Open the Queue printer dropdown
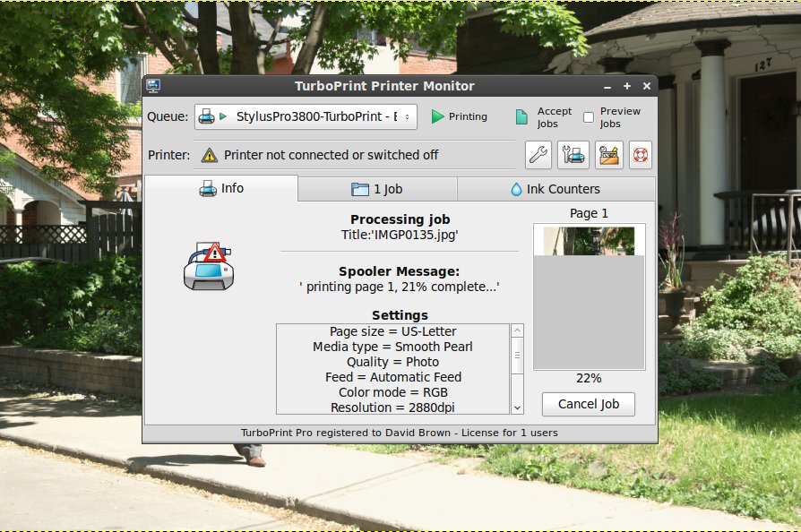The height and width of the screenshot is (532, 801). tap(306, 116)
